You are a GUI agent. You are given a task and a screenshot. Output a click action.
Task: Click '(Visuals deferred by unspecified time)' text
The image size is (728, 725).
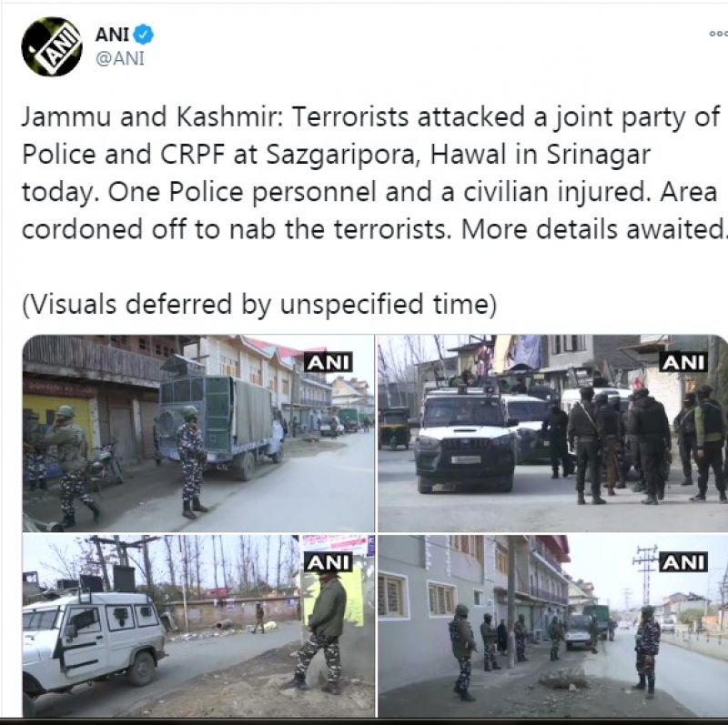click(x=259, y=305)
